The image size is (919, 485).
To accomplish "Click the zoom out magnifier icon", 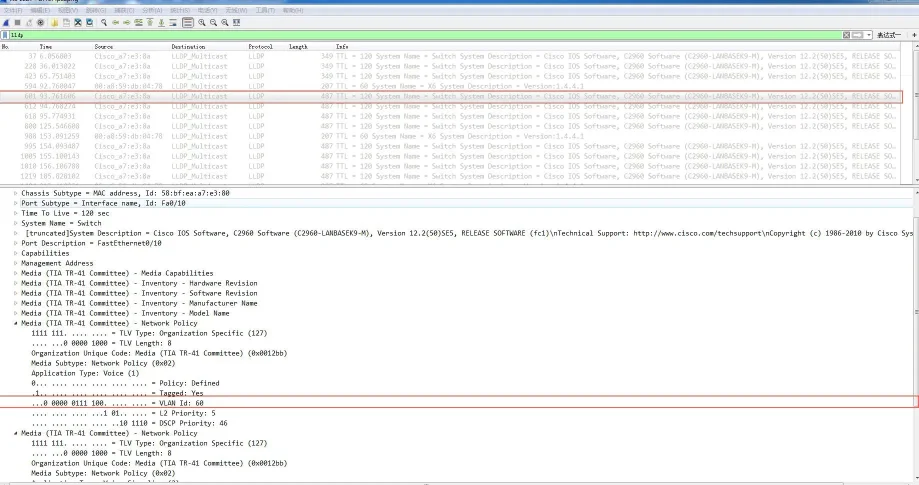I will [213, 22].
